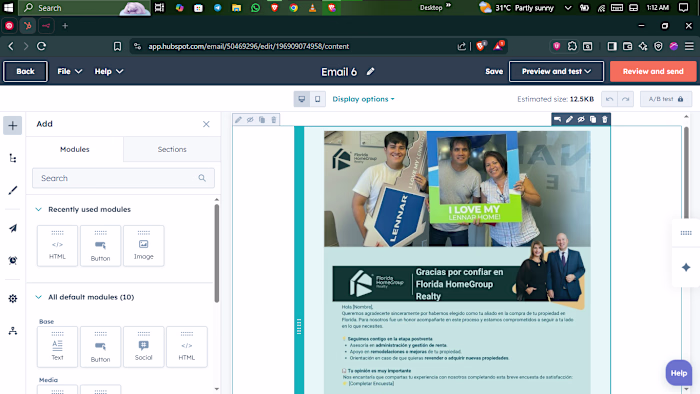Click the Back button
Screen dimensions: 700x394
(x=25, y=71)
